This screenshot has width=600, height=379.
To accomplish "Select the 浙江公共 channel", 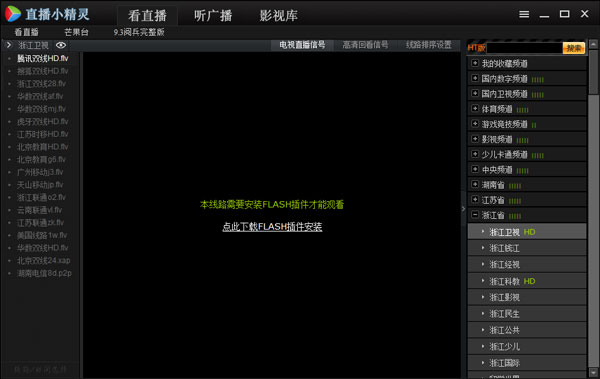I will pyautogui.click(x=527, y=330).
